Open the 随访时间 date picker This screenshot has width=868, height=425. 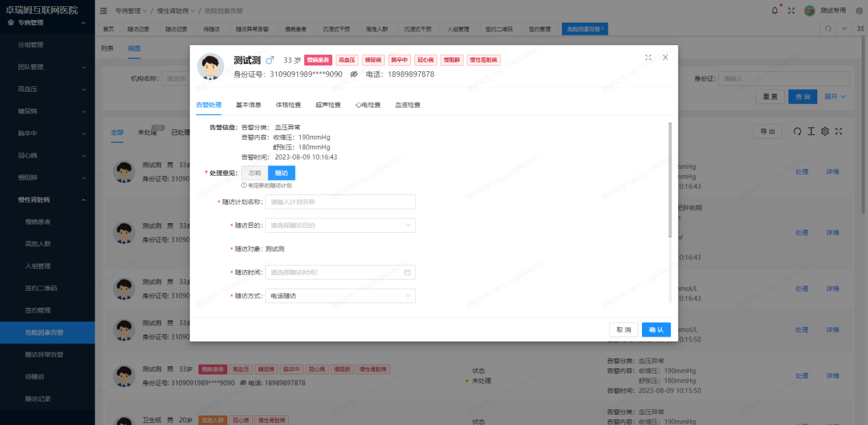[340, 272]
